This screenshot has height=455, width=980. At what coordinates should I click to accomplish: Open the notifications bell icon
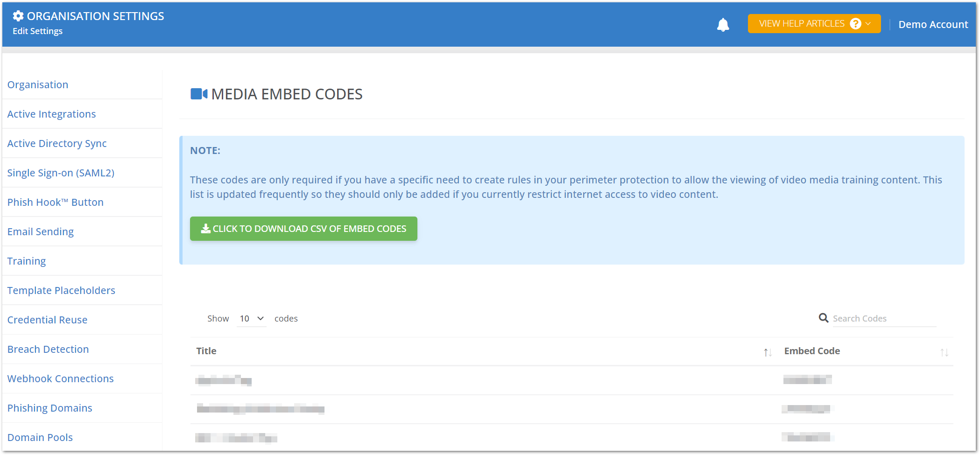[723, 24]
